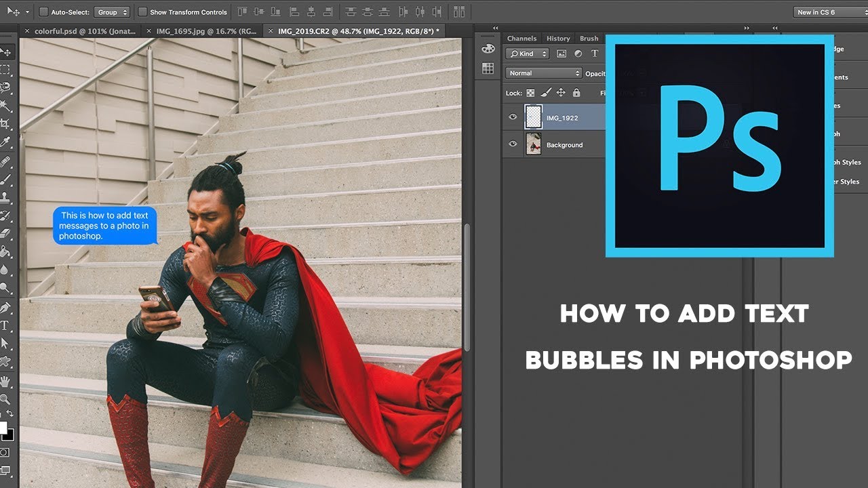This screenshot has width=868, height=488.
Task: Swap foreground and background colors
Action: pos(10,413)
